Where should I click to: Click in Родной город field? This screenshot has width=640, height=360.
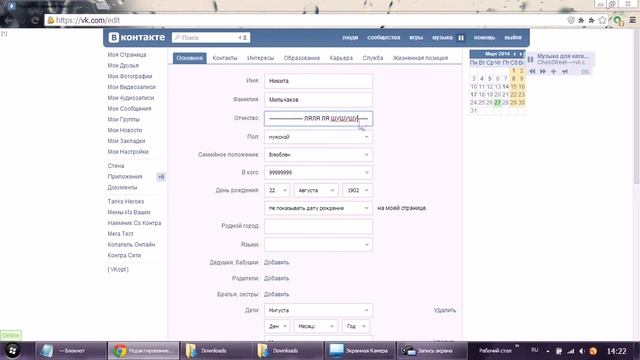[x=318, y=226]
